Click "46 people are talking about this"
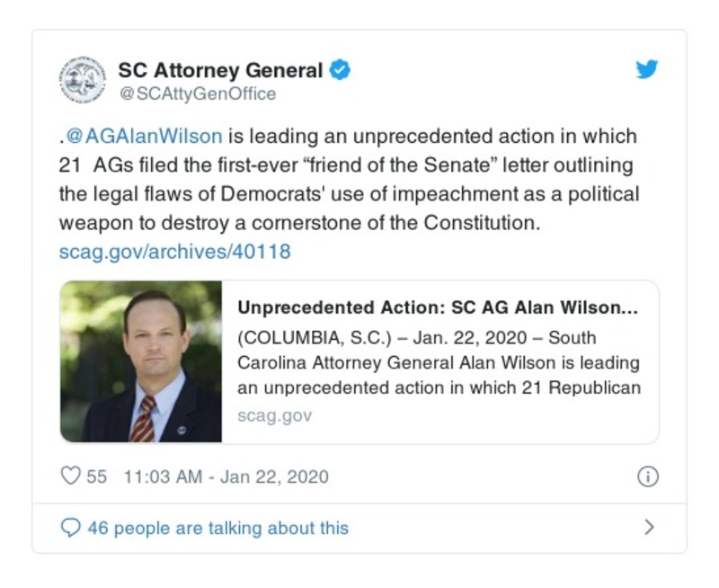This screenshot has width=719, height=588. 217,528
